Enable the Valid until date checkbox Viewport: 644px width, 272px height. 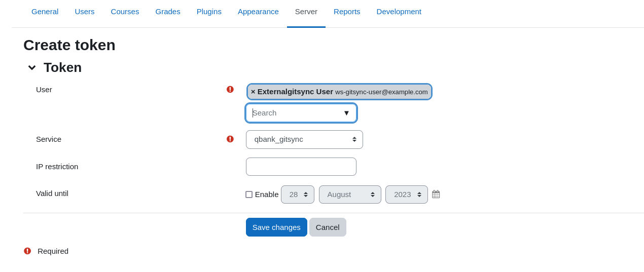click(249, 195)
